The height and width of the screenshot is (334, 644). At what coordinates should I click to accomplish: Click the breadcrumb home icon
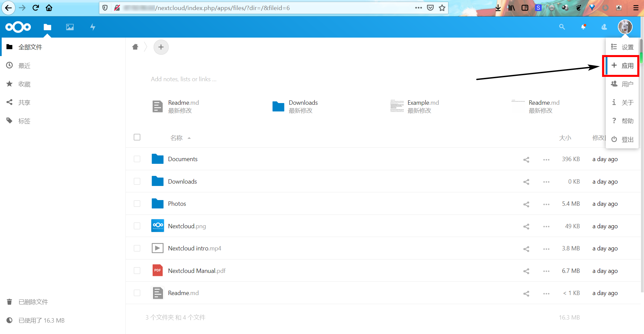(135, 47)
